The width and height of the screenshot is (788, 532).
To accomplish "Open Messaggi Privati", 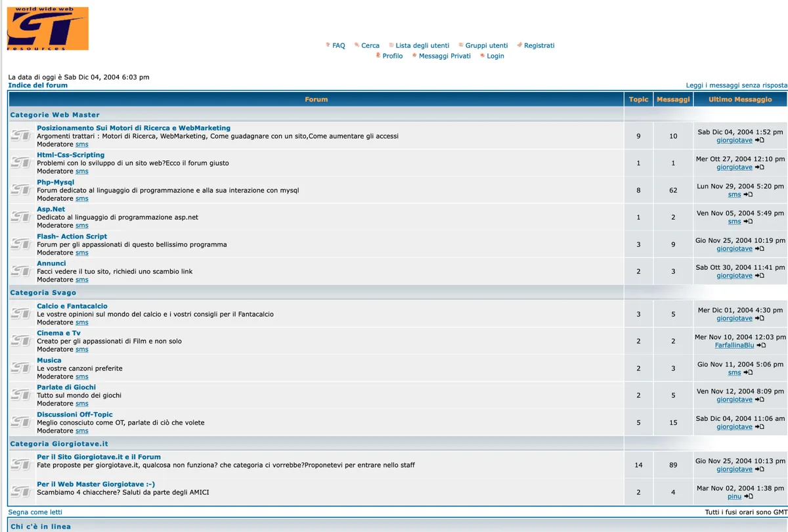I will [445, 56].
